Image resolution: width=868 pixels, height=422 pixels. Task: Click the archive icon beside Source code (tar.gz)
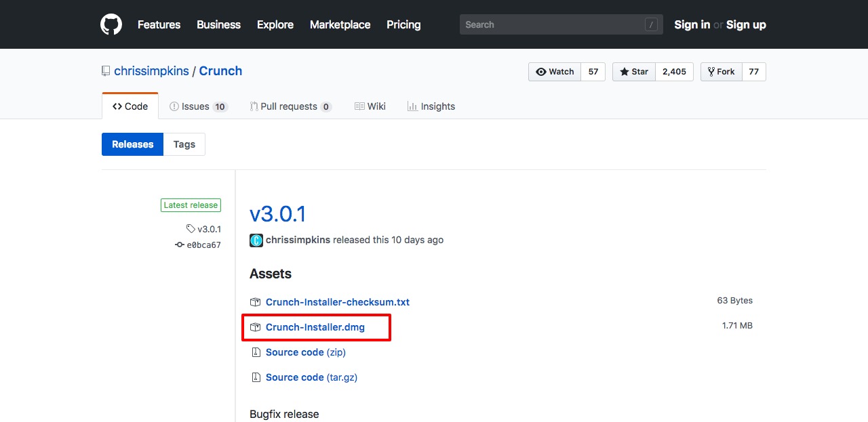click(x=256, y=377)
